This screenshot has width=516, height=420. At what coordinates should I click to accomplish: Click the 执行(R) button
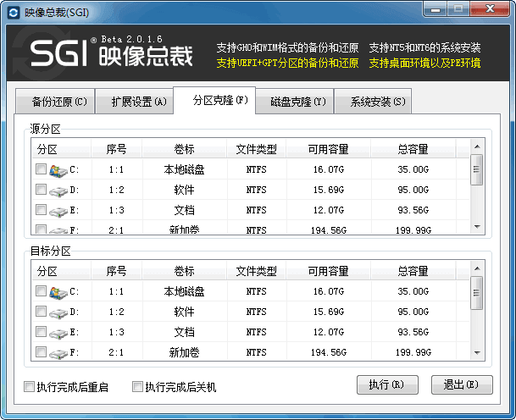[x=387, y=384]
